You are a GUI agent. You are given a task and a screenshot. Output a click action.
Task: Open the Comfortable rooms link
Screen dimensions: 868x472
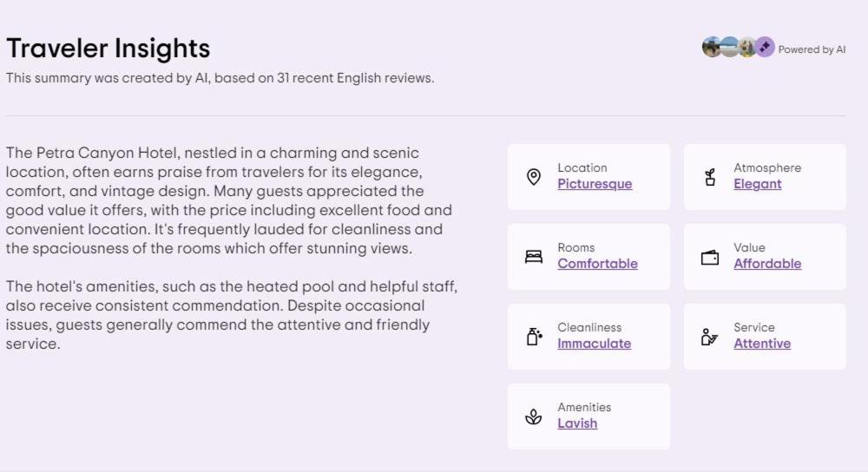pos(597,264)
